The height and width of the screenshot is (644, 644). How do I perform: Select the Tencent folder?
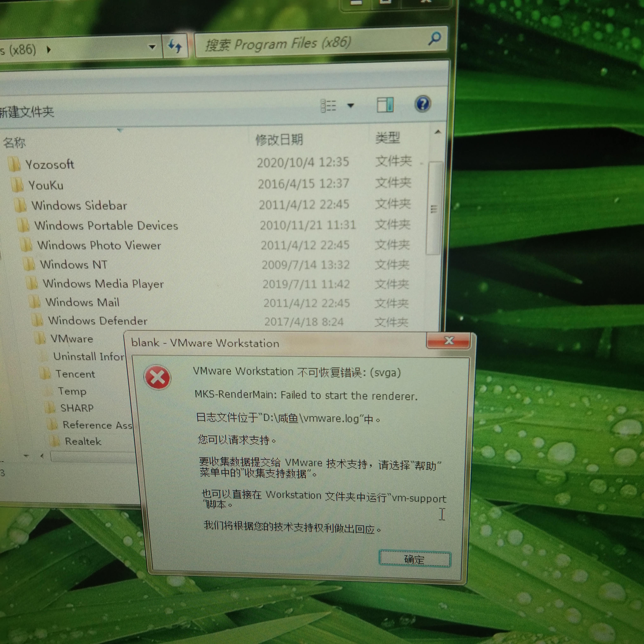(75, 374)
